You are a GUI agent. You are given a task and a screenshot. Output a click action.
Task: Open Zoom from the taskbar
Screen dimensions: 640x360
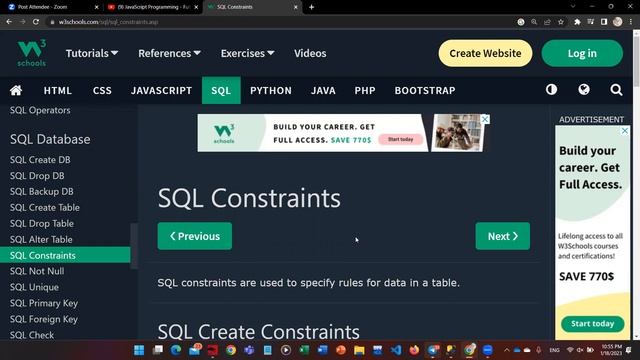tap(488, 350)
